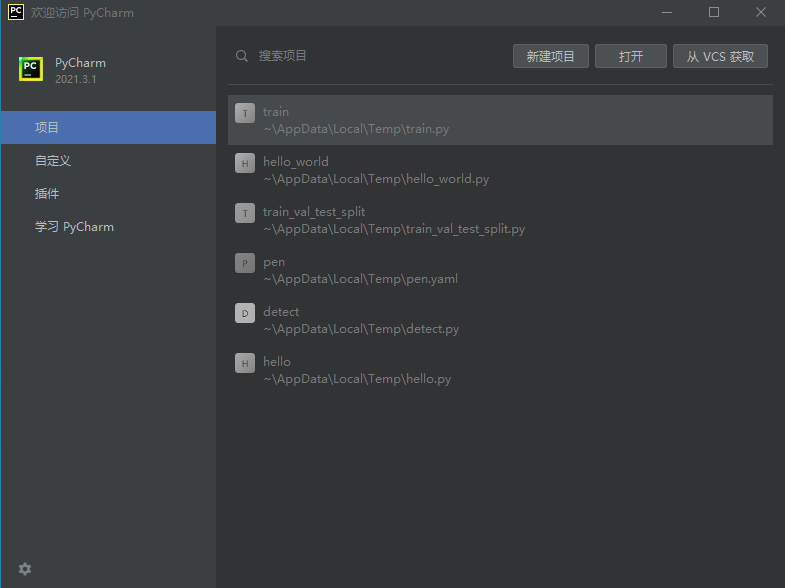Click the PyCharm product name in sidebar

click(80, 63)
